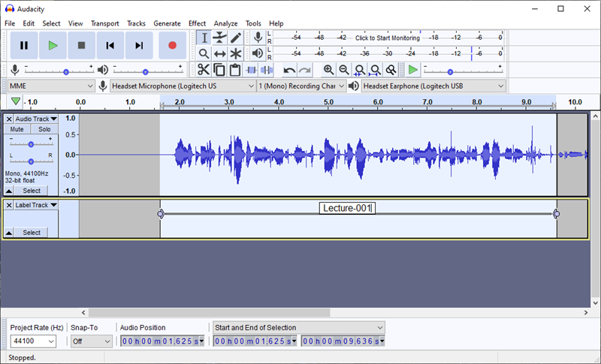Open the Project Rate 44100 dropdown

coord(33,341)
